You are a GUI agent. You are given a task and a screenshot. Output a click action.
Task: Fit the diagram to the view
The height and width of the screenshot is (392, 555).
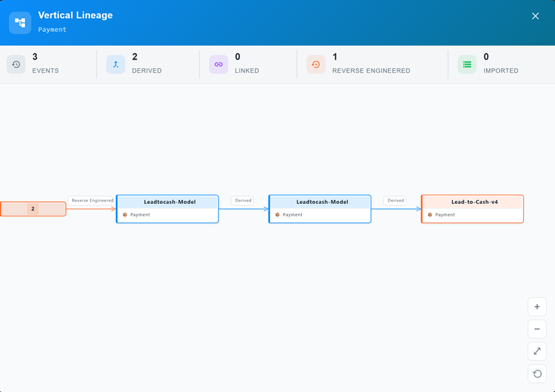click(537, 351)
